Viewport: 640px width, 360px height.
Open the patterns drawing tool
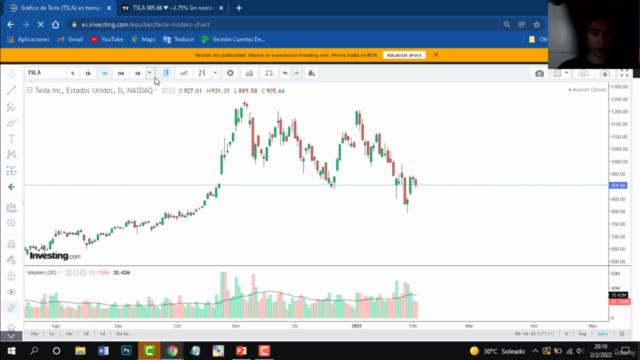(11, 154)
